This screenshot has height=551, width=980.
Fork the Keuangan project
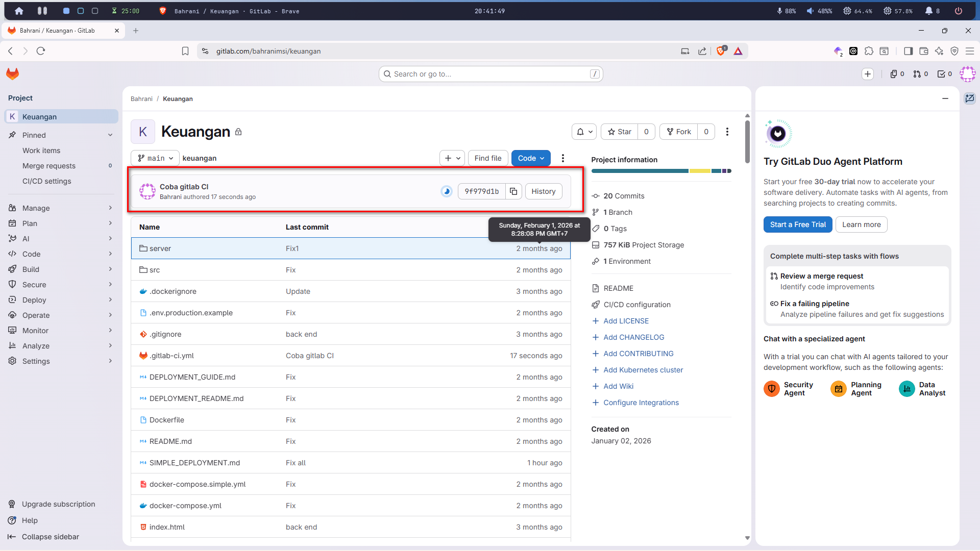(x=679, y=132)
